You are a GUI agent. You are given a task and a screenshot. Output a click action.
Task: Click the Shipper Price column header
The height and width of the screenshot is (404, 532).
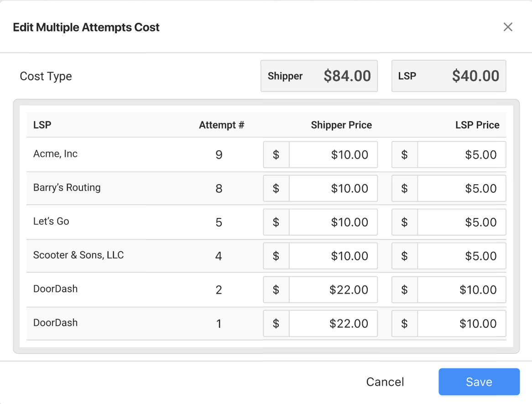tap(341, 125)
